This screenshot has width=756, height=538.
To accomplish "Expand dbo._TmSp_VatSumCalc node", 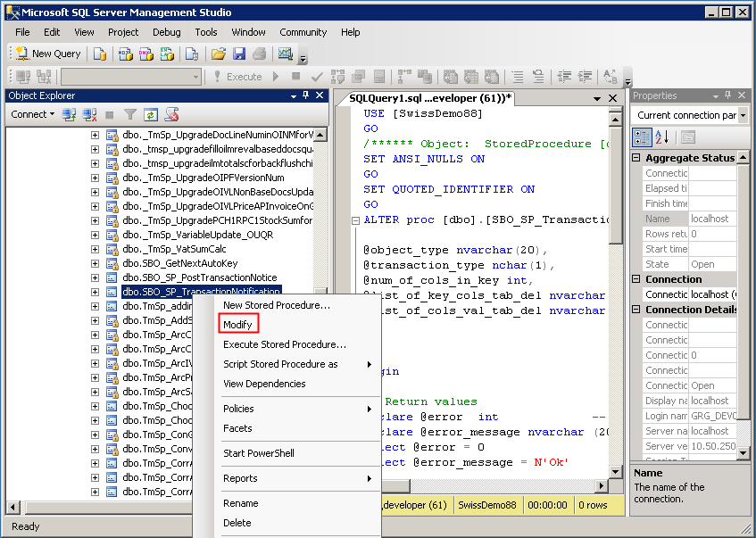I will 95,249.
